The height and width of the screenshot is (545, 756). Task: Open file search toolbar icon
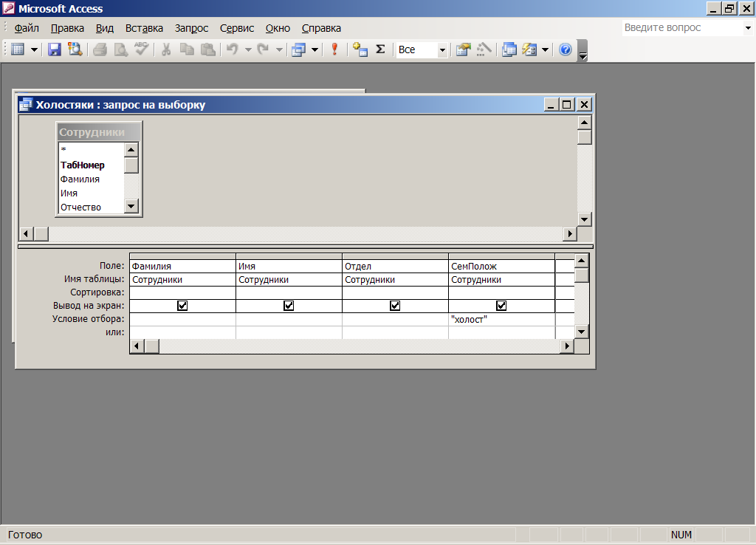click(x=75, y=49)
